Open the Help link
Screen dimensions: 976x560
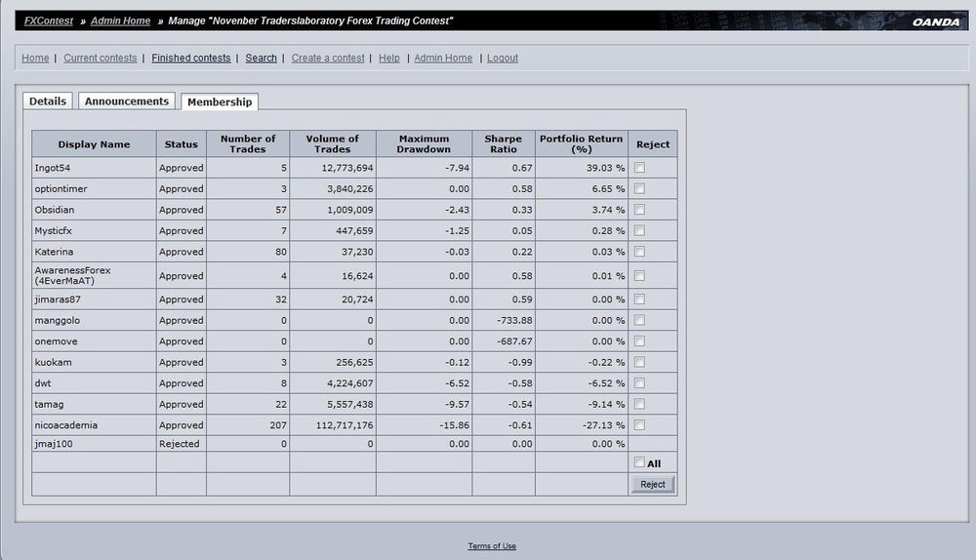[389, 58]
